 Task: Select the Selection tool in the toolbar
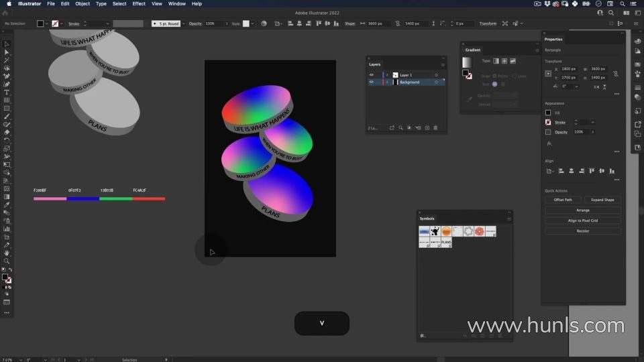tap(7, 44)
